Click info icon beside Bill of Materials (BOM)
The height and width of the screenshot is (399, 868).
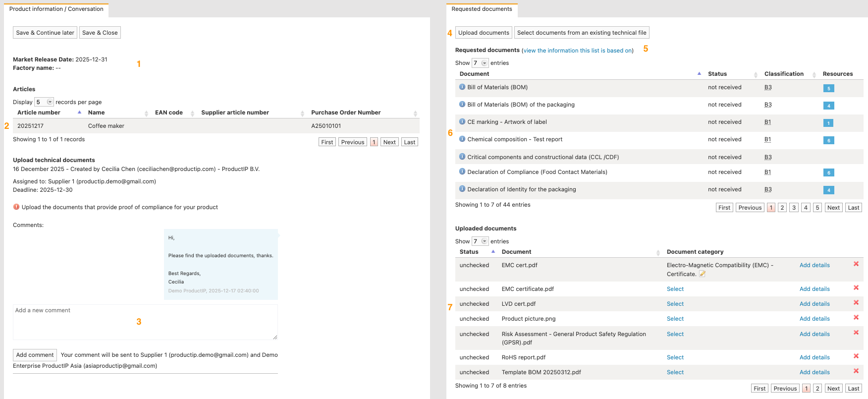tap(462, 87)
